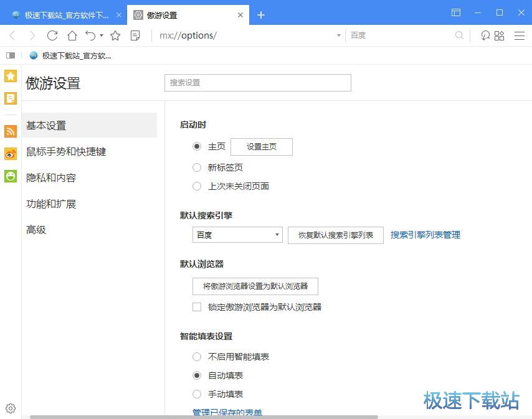Open the RSS feed sidebar icon
The image size is (532, 419).
[11, 131]
